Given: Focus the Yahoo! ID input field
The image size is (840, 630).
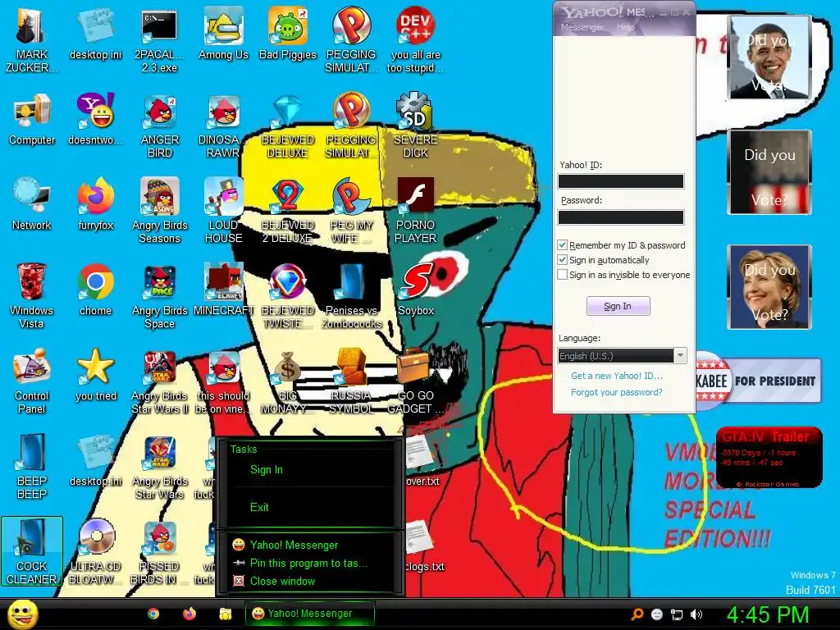Looking at the screenshot, I should [x=621, y=181].
